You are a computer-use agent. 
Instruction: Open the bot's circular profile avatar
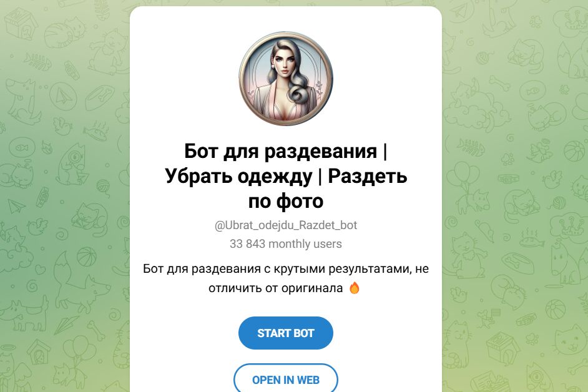pos(286,79)
